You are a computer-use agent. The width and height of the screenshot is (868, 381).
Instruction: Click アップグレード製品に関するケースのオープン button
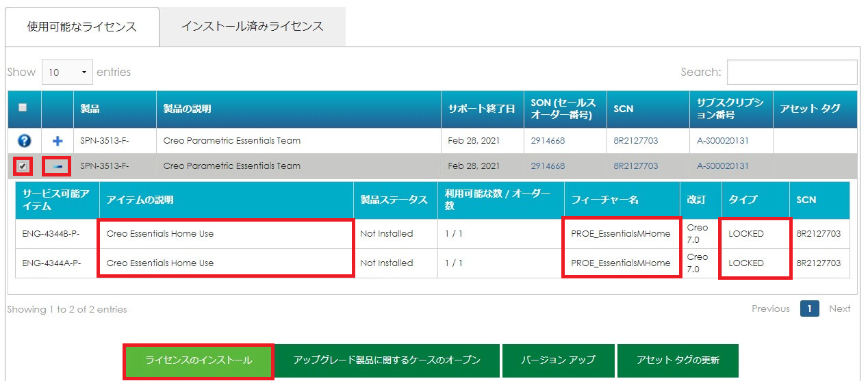[387, 360]
